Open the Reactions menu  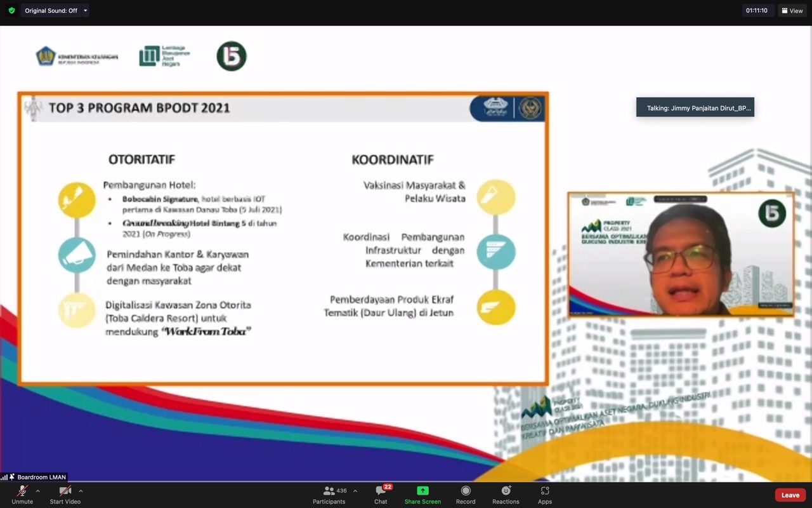point(506,494)
